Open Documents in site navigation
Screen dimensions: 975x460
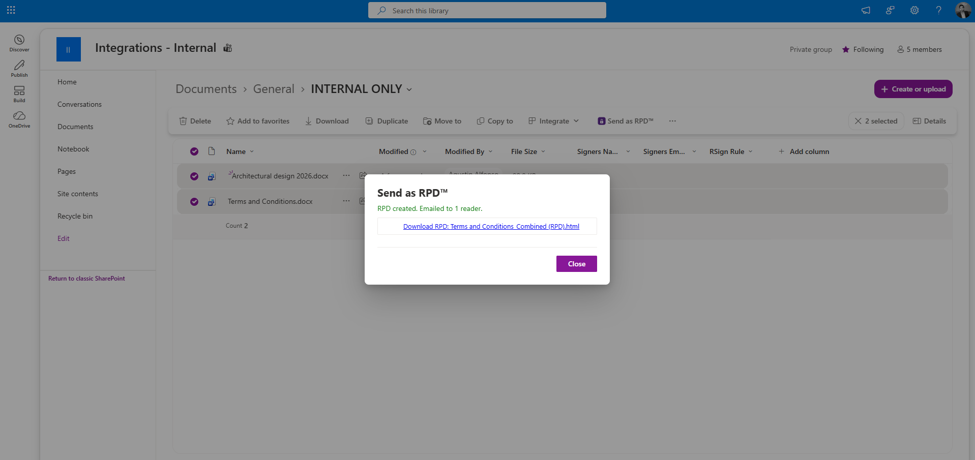(x=75, y=127)
